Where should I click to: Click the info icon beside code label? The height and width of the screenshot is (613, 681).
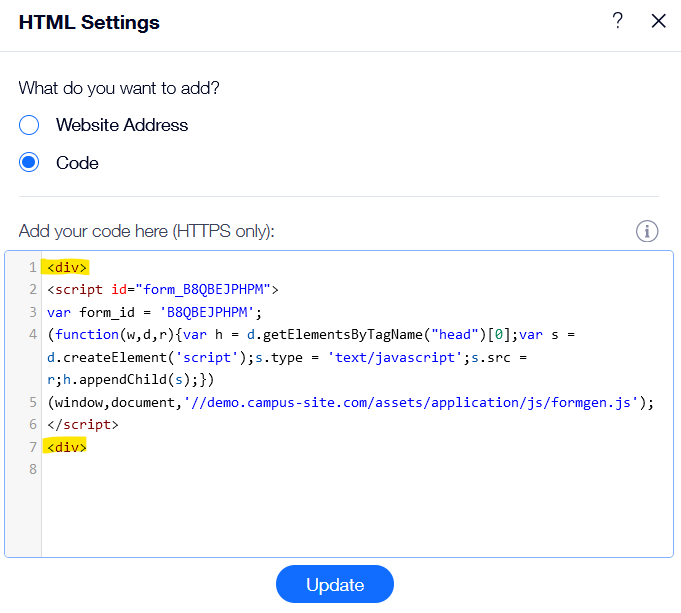point(647,231)
